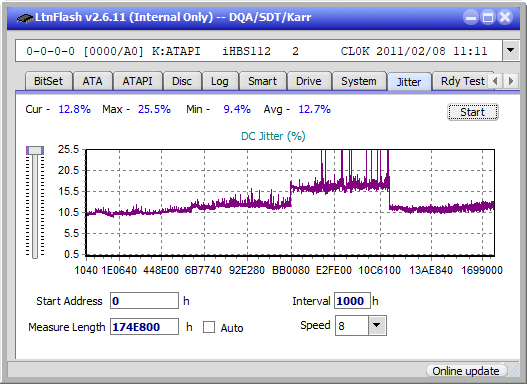Open the ATAPI tab
Image resolution: width=527 pixels, height=384 pixels.
click(x=137, y=81)
